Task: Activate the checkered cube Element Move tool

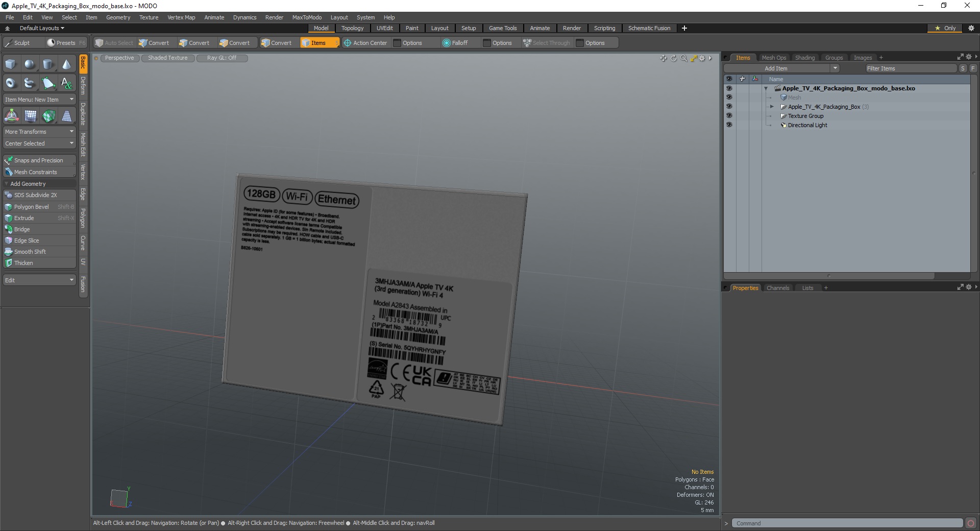Action: coord(48,116)
